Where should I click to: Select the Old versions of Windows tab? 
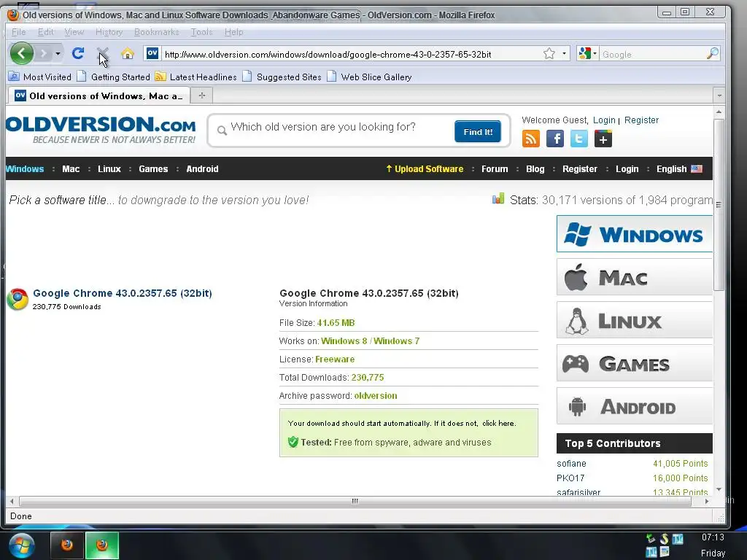pyautogui.click(x=99, y=96)
